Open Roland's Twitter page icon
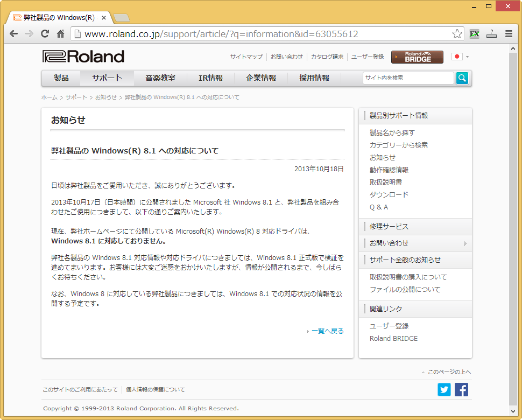 [444, 389]
